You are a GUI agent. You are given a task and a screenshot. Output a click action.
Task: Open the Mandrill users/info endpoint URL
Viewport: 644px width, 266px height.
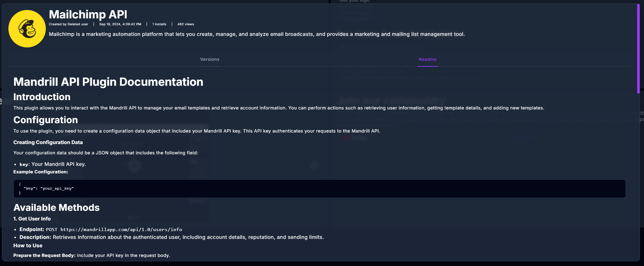pos(121,230)
